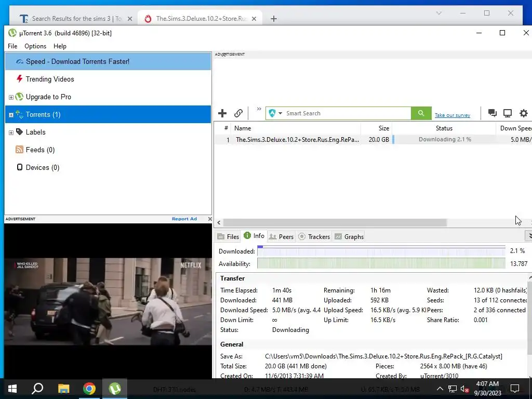Open File Explorer from taskbar

(x=63, y=389)
